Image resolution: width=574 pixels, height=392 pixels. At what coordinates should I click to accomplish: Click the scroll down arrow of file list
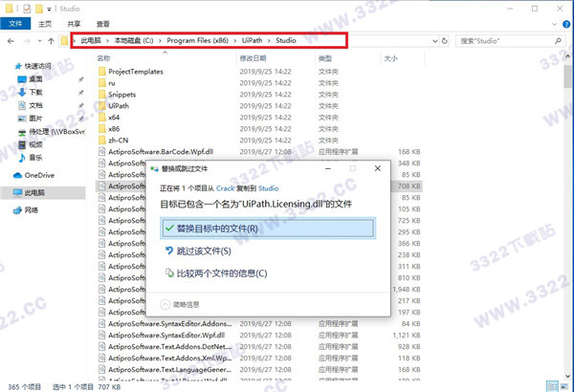567,377
